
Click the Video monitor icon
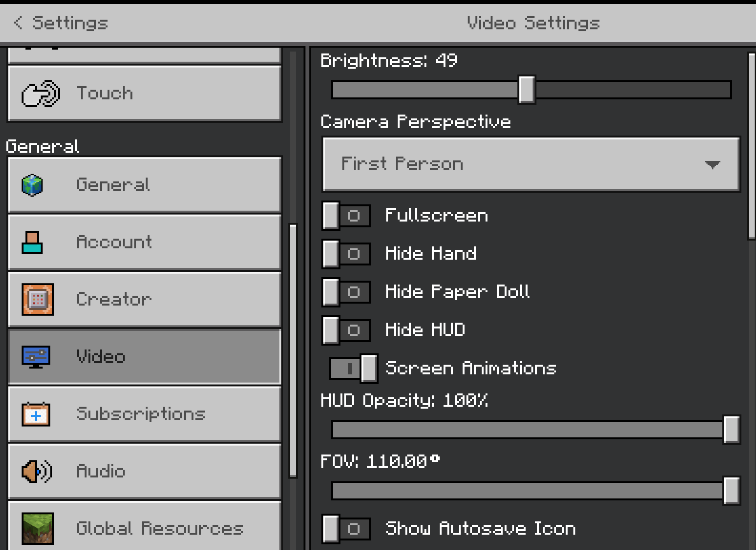(x=36, y=356)
